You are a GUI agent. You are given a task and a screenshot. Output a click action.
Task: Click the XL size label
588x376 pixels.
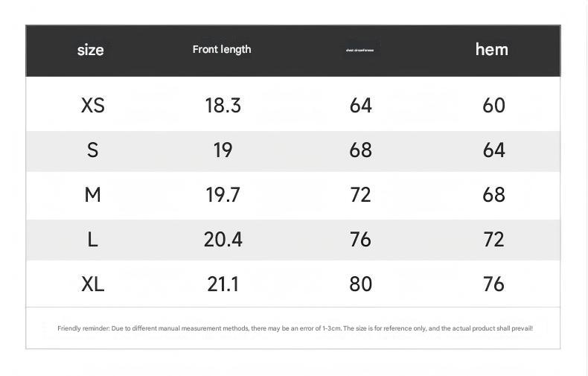[x=92, y=284]
